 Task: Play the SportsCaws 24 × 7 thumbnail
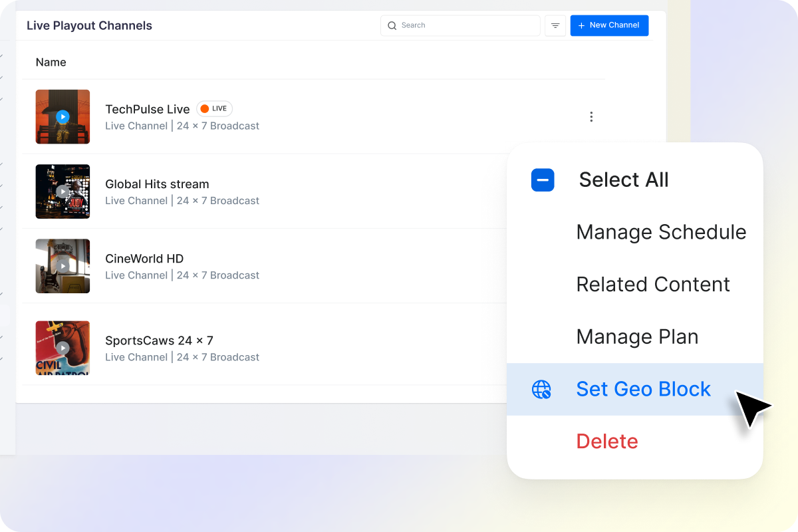[x=63, y=348]
